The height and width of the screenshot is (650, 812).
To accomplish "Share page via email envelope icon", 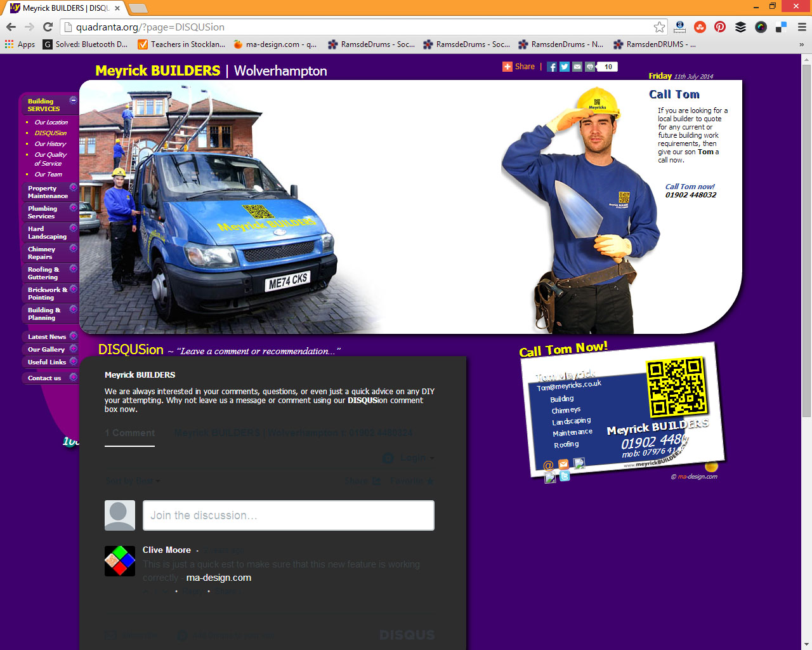I will [x=577, y=67].
